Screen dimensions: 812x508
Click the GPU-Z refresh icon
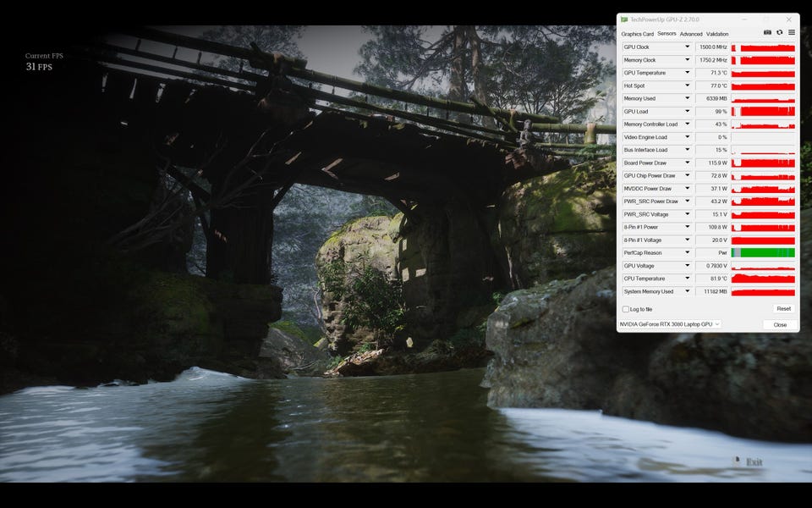click(x=779, y=32)
